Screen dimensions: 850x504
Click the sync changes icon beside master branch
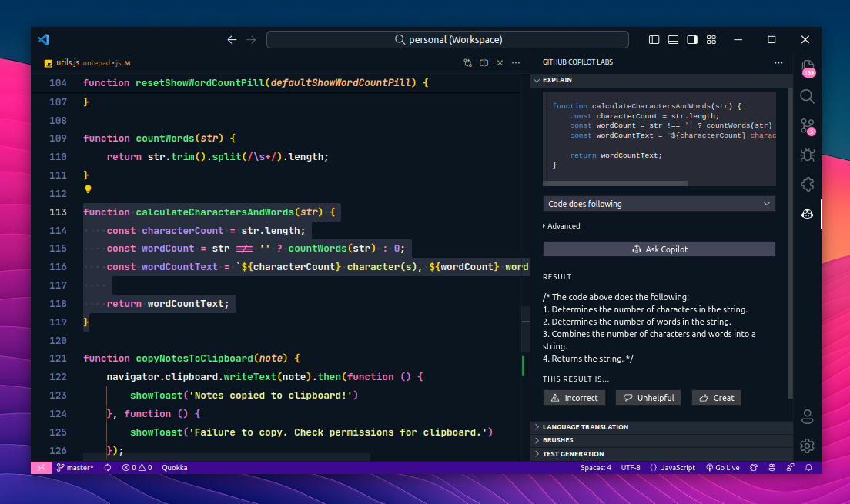click(108, 467)
